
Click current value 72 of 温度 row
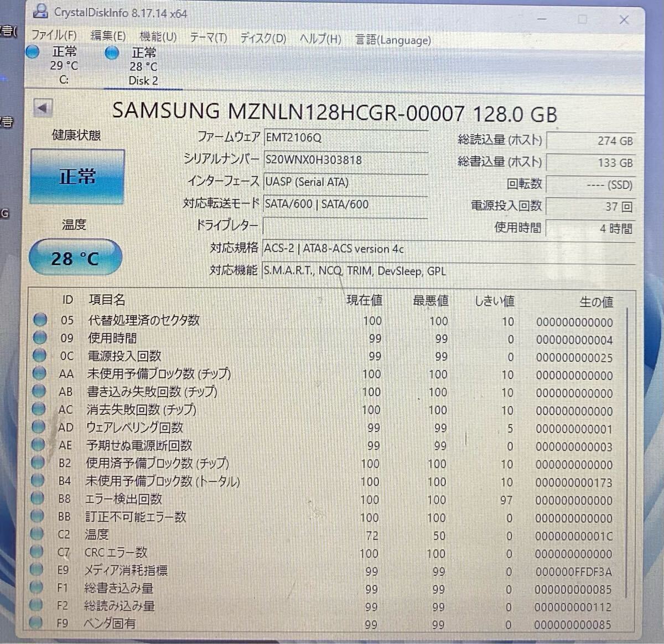click(372, 536)
